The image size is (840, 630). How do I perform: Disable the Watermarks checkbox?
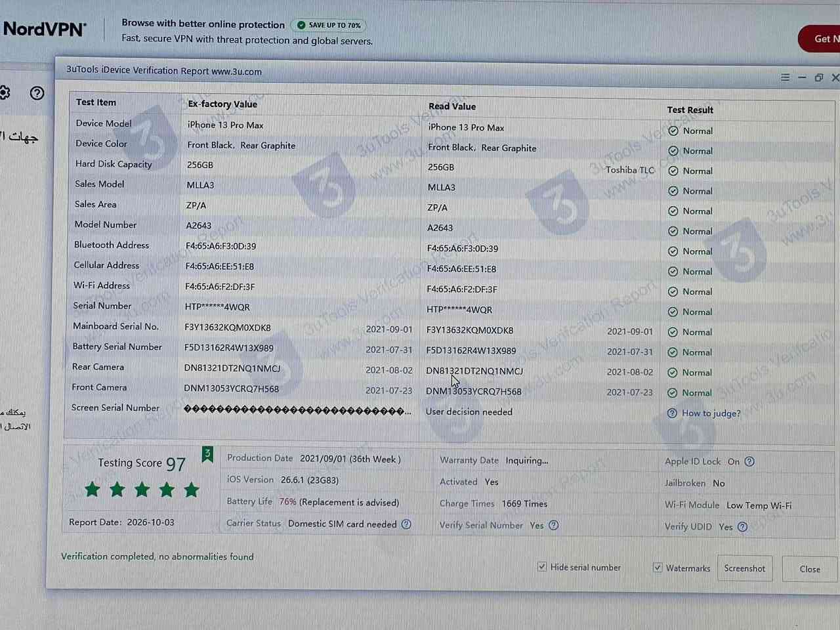click(658, 567)
